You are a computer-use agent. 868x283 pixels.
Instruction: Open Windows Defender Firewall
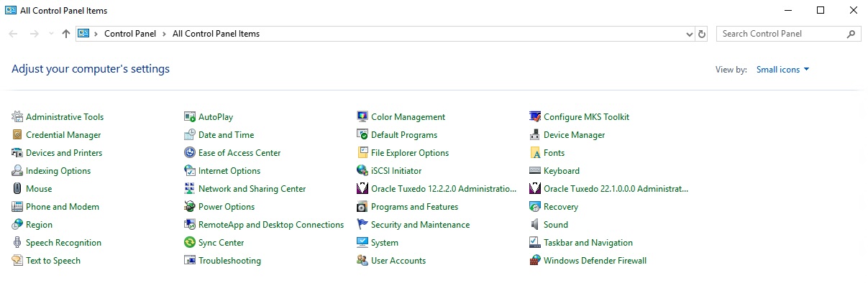click(x=595, y=261)
